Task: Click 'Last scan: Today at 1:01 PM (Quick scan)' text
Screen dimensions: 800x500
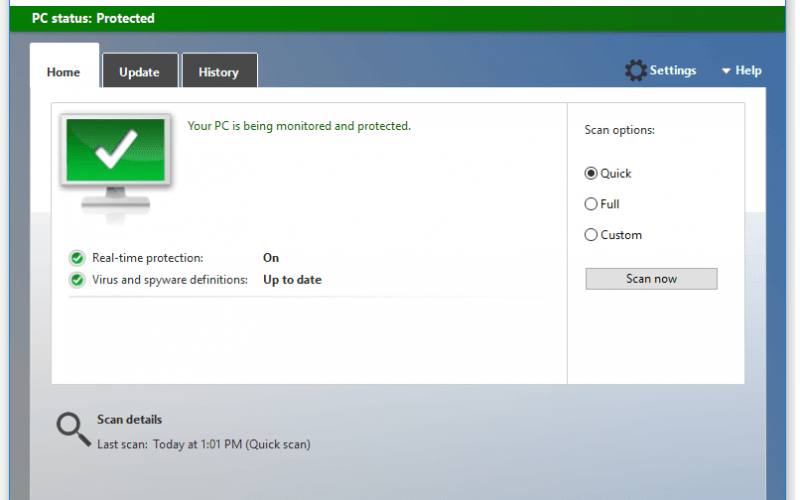Action: 204,444
